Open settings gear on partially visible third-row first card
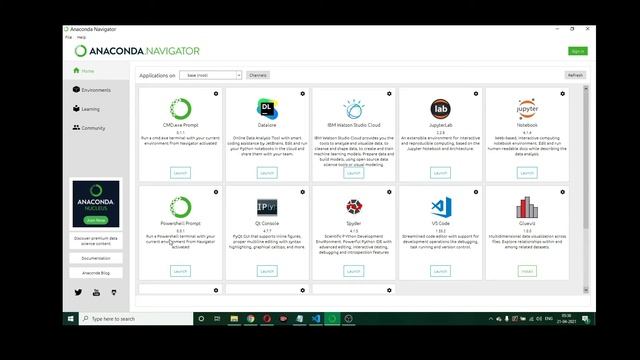This screenshot has width=640, height=360. point(216,290)
